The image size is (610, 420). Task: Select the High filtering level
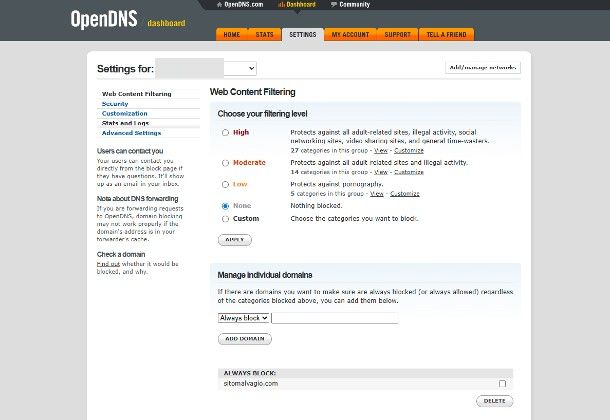(225, 133)
